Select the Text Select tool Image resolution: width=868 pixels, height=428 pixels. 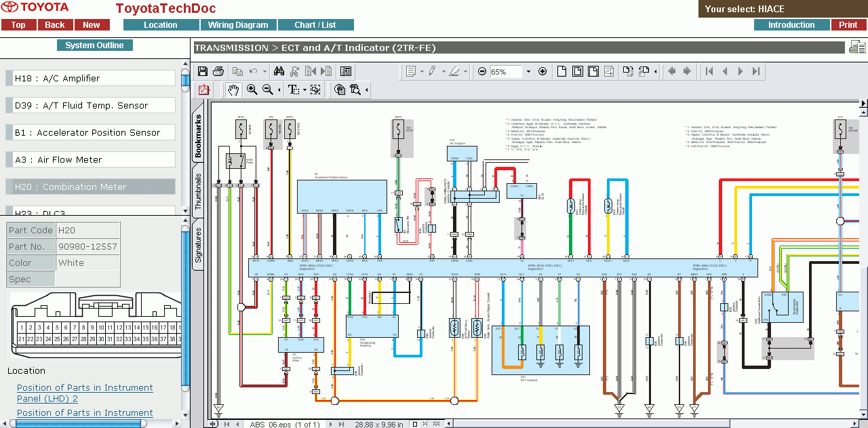[x=294, y=90]
